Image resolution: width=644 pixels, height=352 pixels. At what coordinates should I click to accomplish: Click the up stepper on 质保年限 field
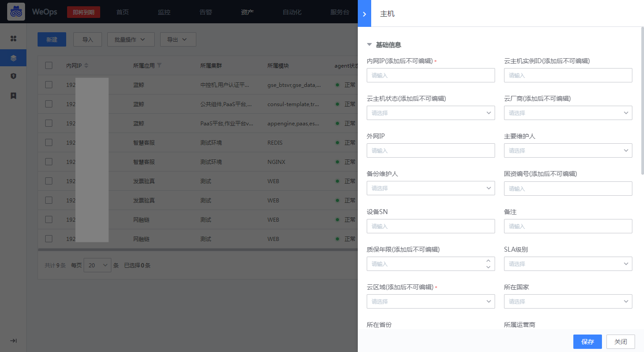(489, 261)
